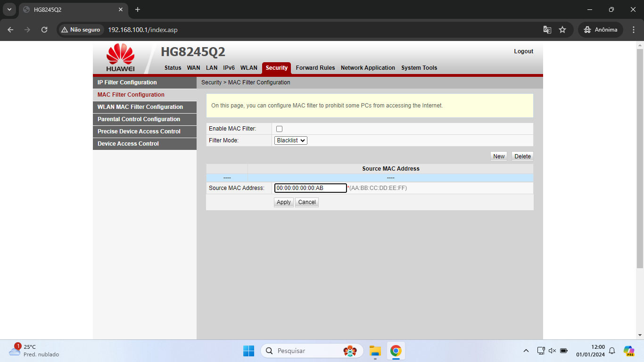Click the Logout link
This screenshot has width=644, height=362.
(x=524, y=51)
